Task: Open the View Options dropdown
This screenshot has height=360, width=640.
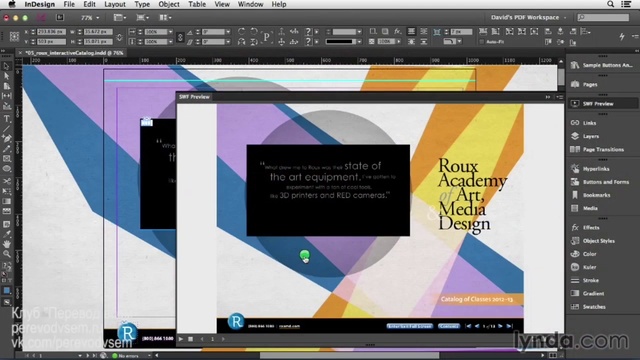Action: (120, 18)
